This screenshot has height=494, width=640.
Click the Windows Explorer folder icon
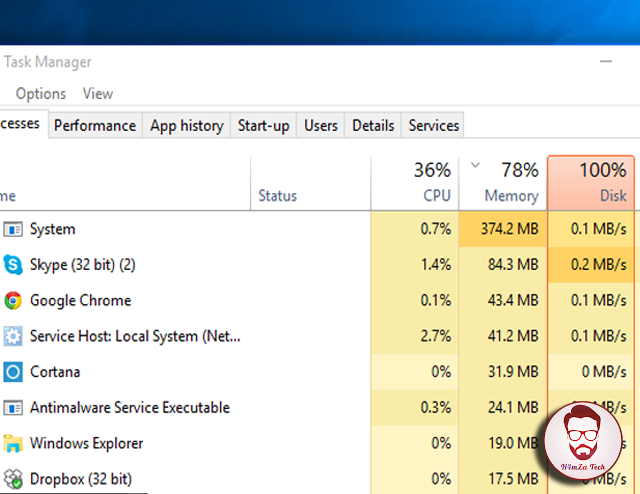pyautogui.click(x=13, y=443)
